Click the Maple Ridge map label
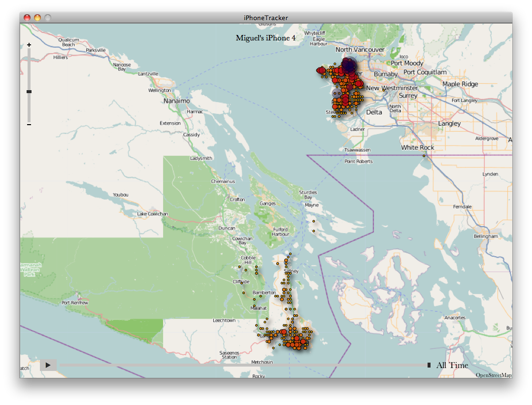 (460, 84)
